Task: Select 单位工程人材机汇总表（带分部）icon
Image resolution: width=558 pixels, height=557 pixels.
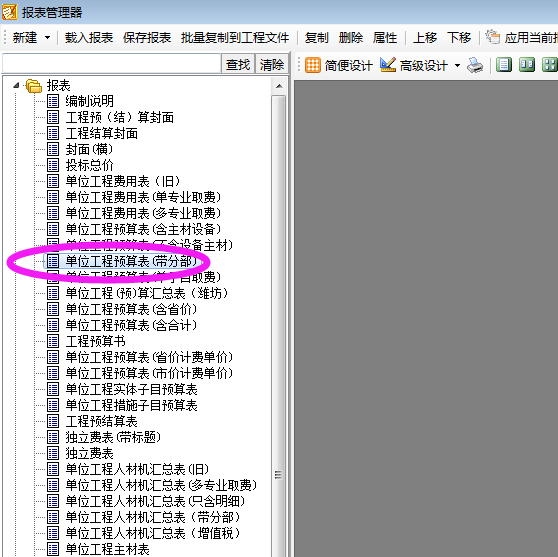Action: pos(53,517)
